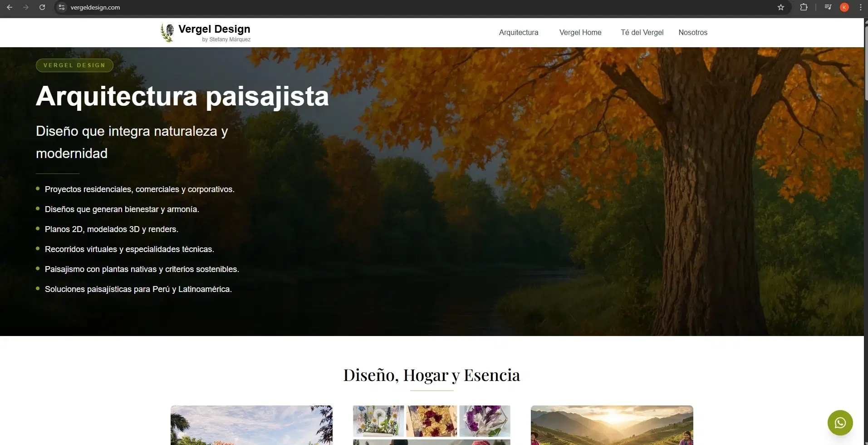Select Vergel Home in the navigation
868x445 pixels.
click(x=580, y=32)
